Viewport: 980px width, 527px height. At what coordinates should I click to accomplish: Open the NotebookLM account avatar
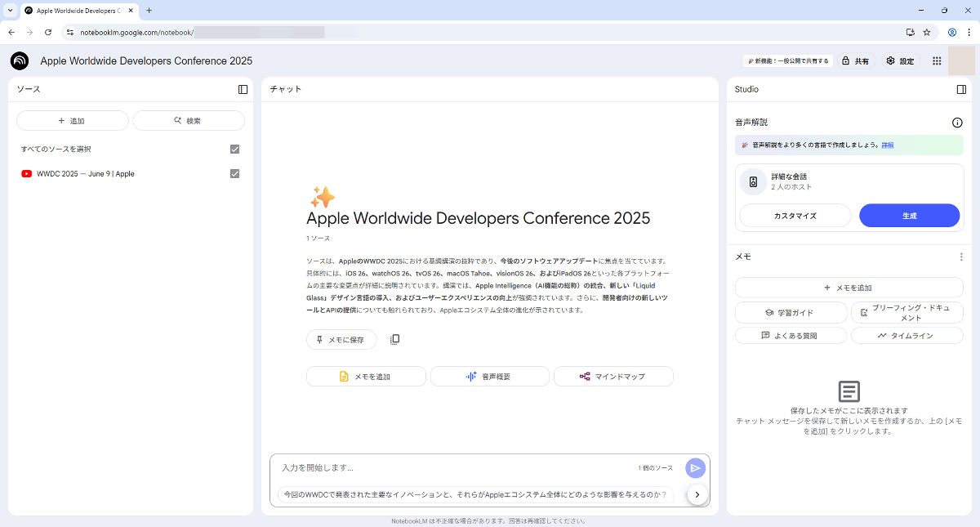[961, 60]
